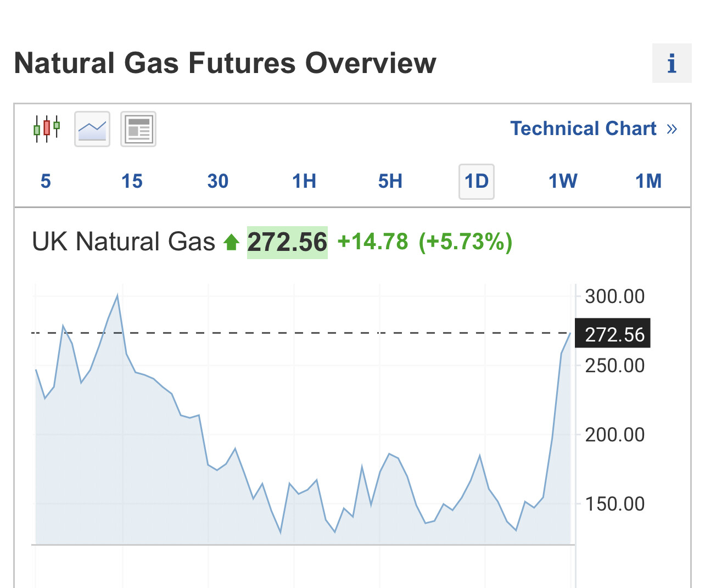The image size is (705, 588).
Task: Switch to the 1M interval
Action: tap(648, 181)
